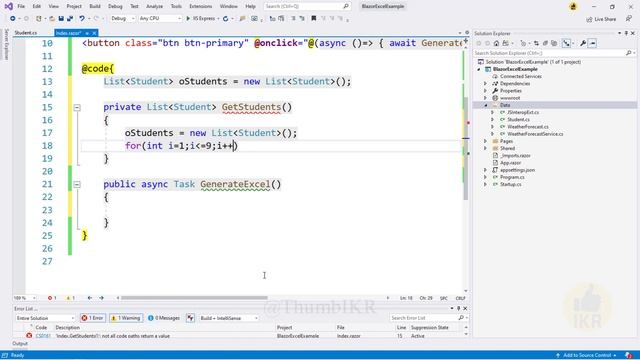Click the Undo arrow icon
This screenshot has width=640, height=360.
82,18
